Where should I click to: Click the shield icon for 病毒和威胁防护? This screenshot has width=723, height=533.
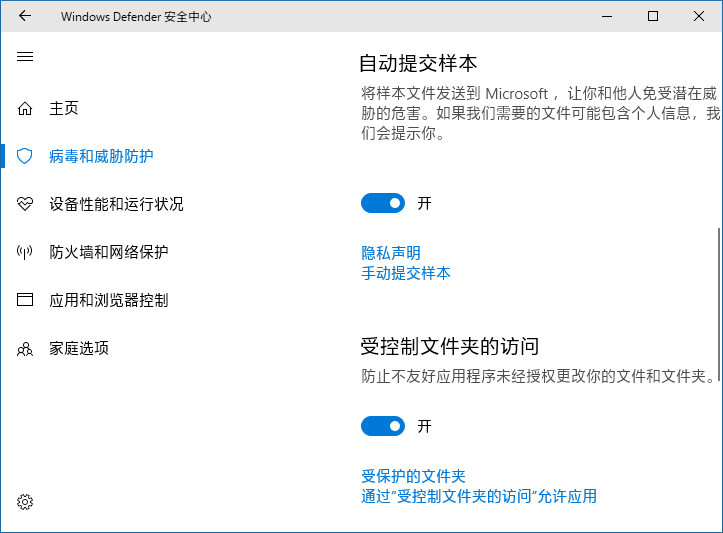click(x=25, y=156)
